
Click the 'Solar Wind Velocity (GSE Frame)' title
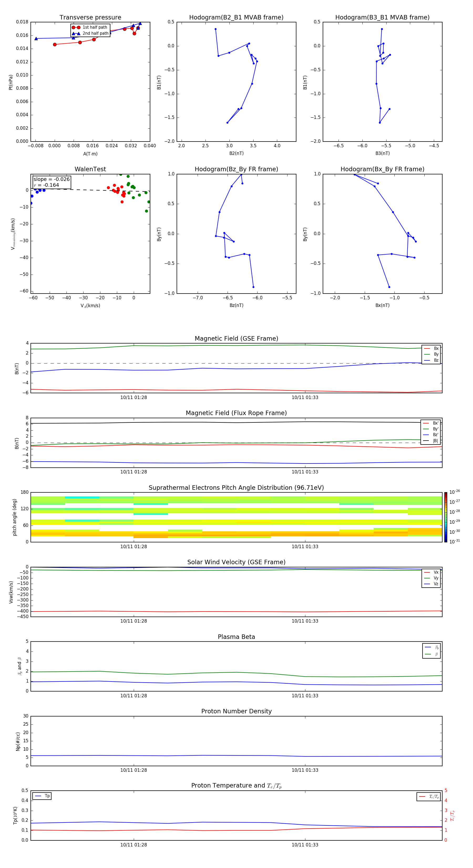coord(236,562)
